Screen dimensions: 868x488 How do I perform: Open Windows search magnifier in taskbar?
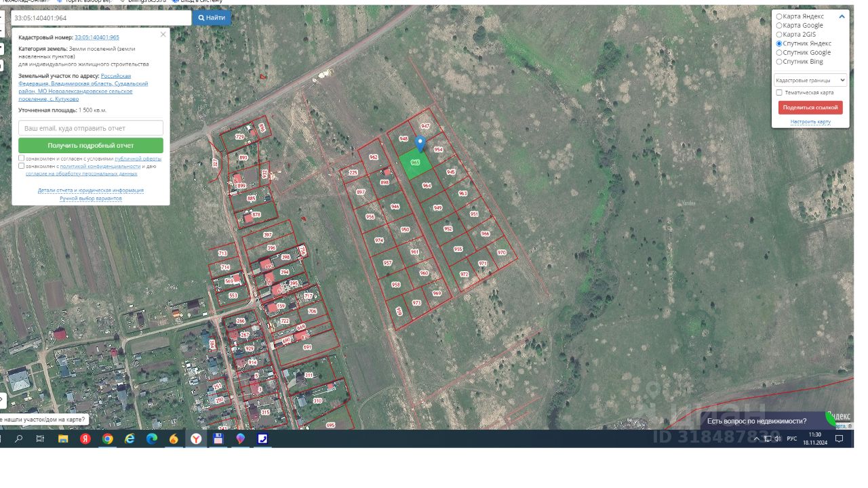18,439
